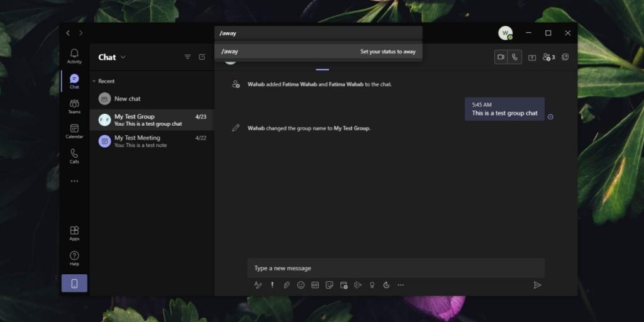Start a video call in the chat
644x322 pixels.
[x=501, y=57]
